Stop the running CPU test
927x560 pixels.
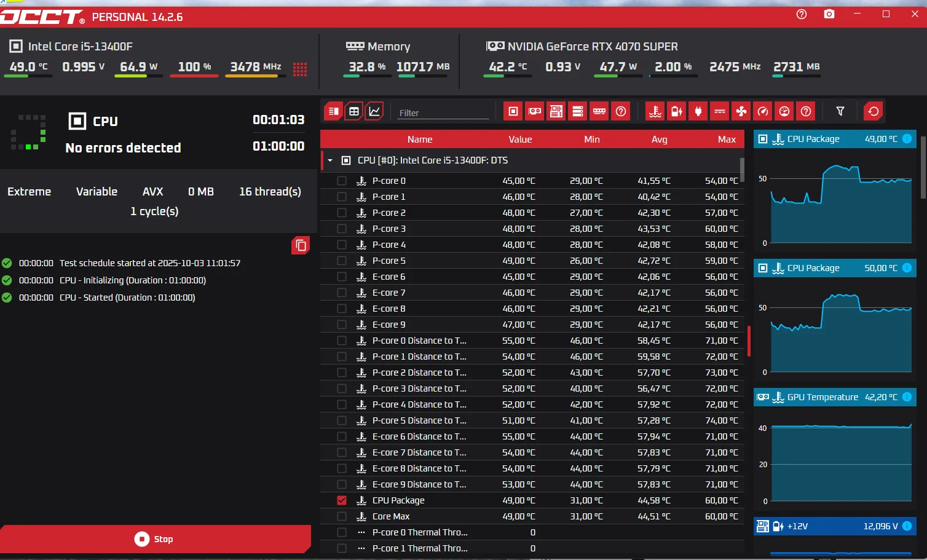point(154,539)
